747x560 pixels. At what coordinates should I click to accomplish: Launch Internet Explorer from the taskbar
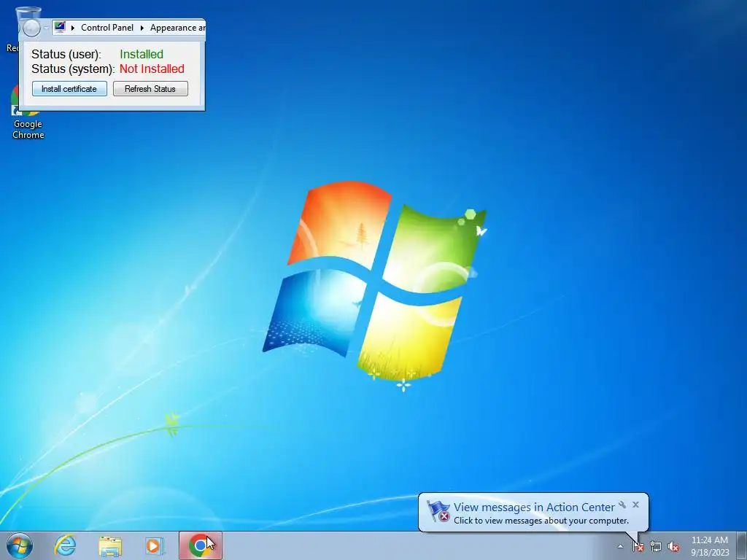65,545
